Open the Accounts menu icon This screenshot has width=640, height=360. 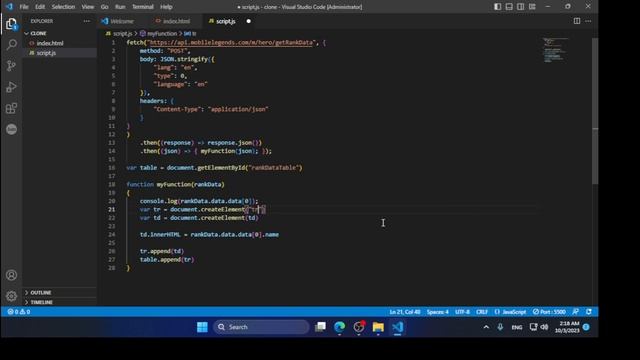[x=11, y=275]
